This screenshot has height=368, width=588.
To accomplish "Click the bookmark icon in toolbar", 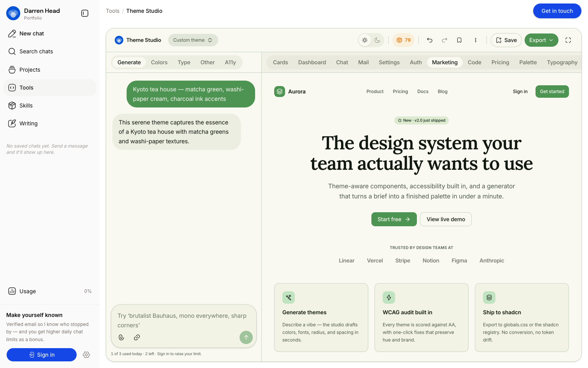I will tap(459, 40).
